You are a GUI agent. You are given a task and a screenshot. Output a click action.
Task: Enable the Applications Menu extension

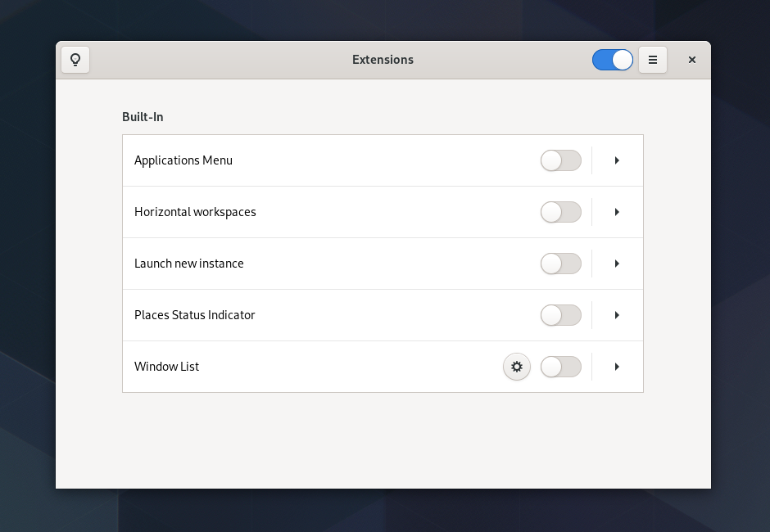tap(561, 160)
